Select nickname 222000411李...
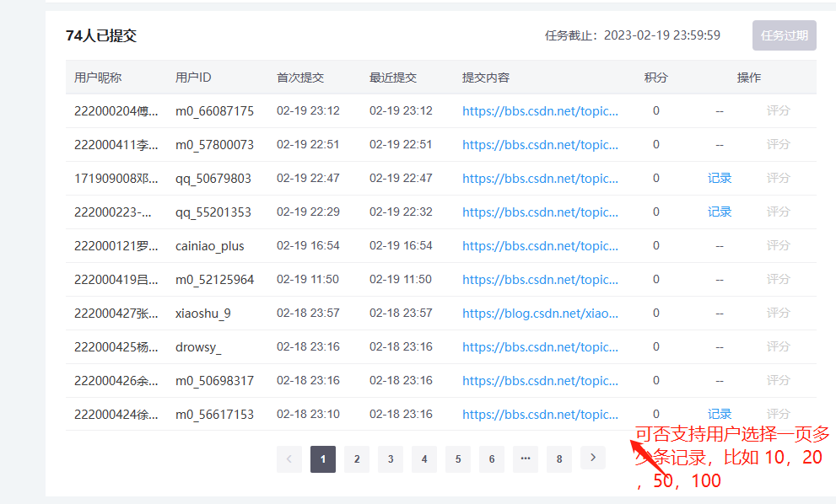The width and height of the screenshot is (836, 504). click(x=116, y=145)
